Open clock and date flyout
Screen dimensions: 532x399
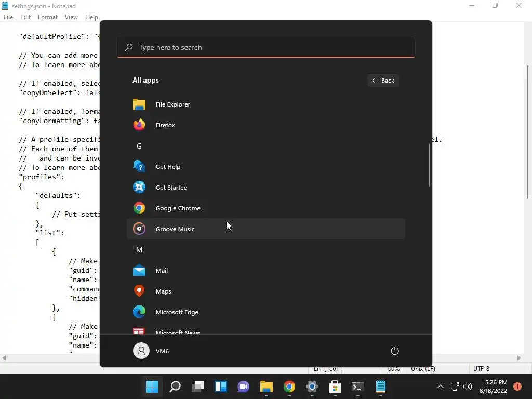click(x=494, y=387)
